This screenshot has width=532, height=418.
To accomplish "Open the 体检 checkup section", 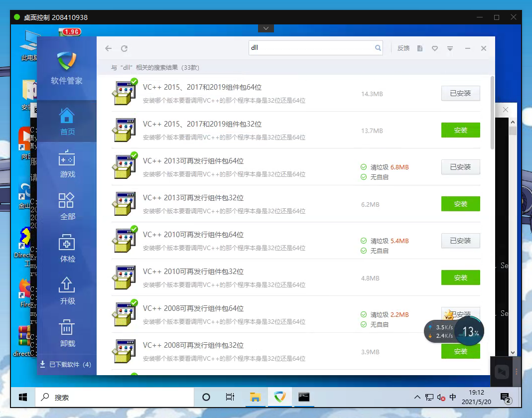I will click(x=67, y=249).
